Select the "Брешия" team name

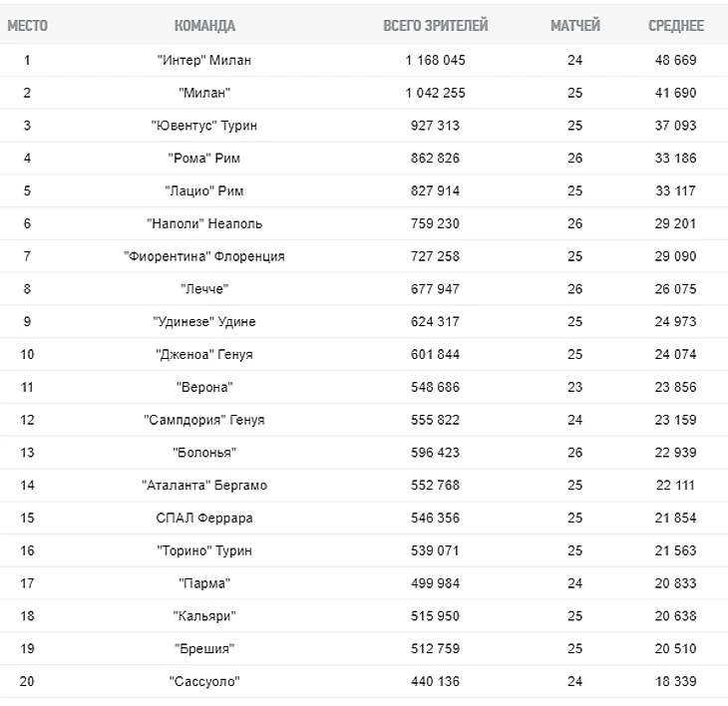pos(204,649)
